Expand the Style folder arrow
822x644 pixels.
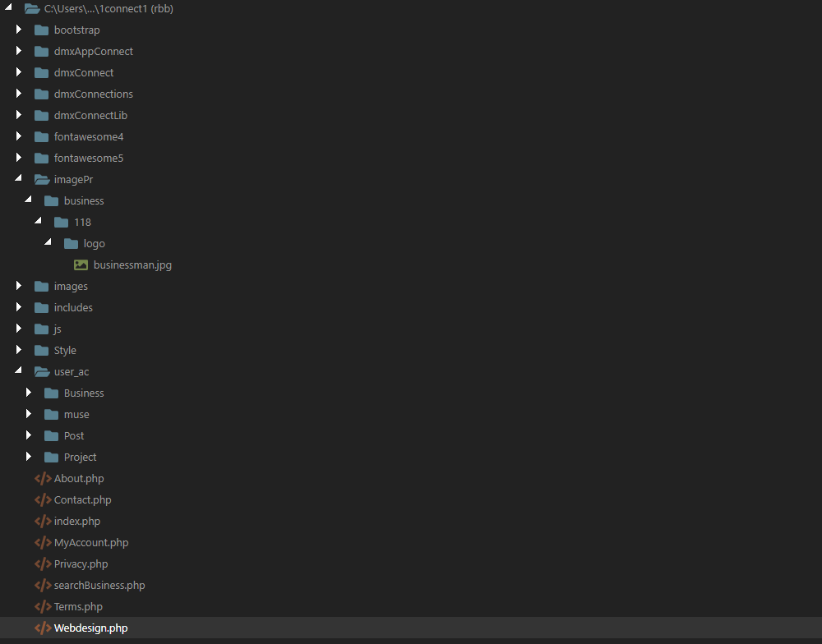(x=19, y=350)
